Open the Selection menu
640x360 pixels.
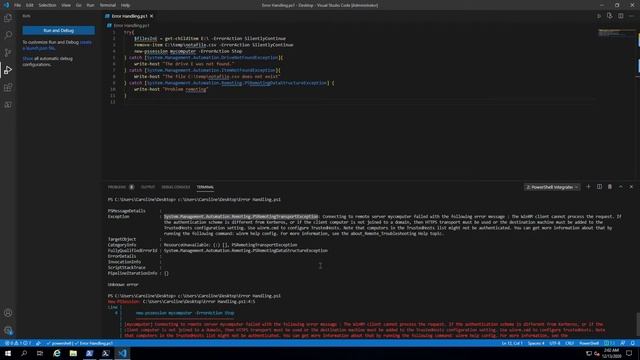[47, 5]
